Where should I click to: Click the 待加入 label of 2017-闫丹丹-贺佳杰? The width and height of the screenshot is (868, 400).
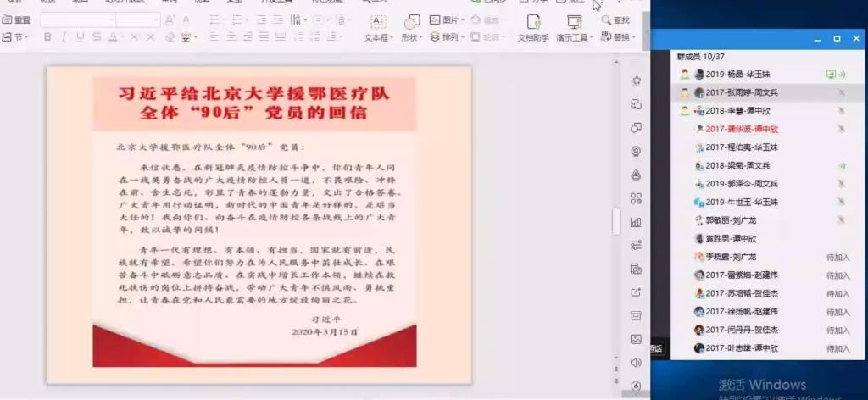click(837, 331)
